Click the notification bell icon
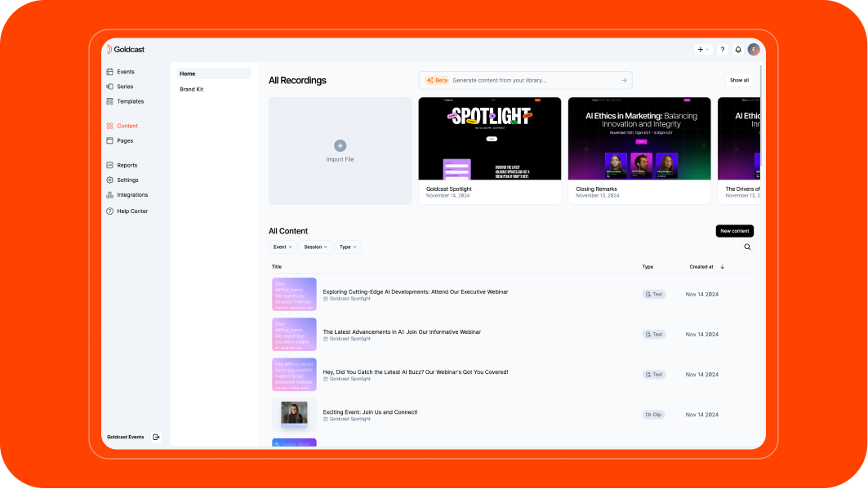 tap(738, 50)
